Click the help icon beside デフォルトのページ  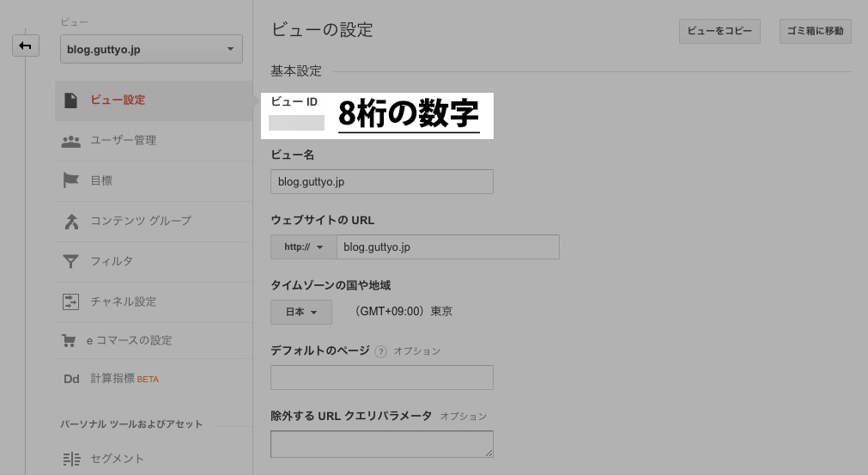point(381,351)
